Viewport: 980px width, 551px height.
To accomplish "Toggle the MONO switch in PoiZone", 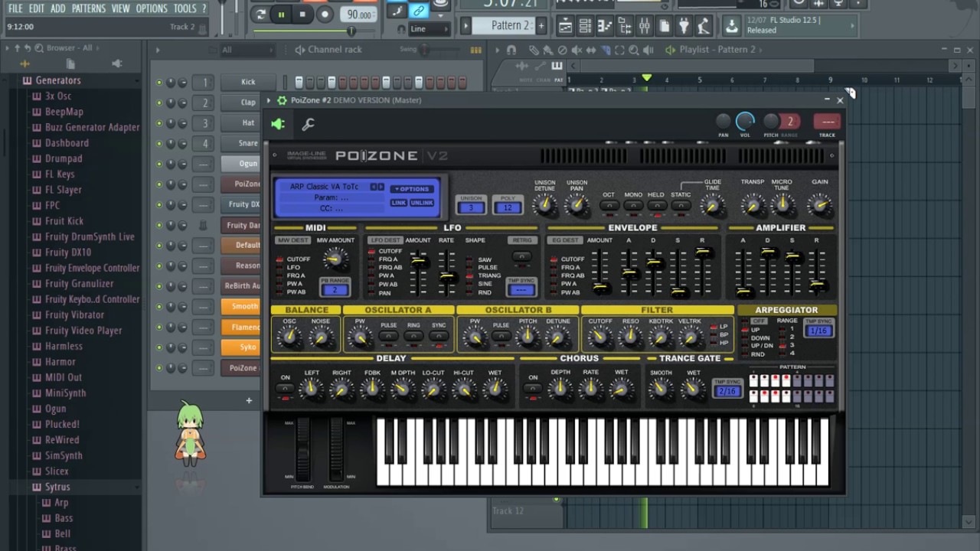I will point(633,205).
